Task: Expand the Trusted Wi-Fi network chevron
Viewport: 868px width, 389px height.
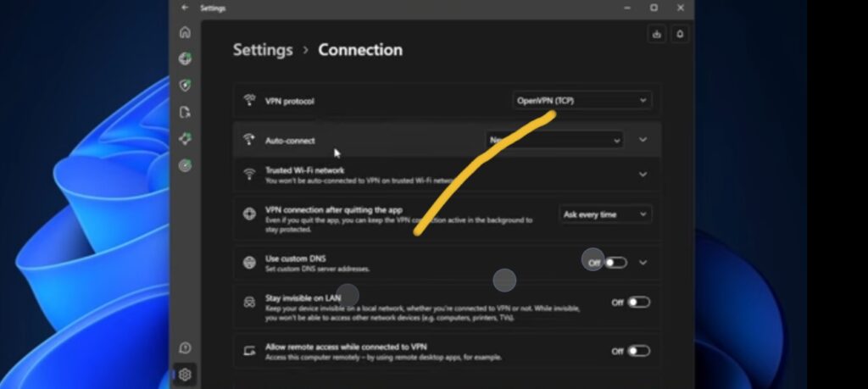Action: 643,175
